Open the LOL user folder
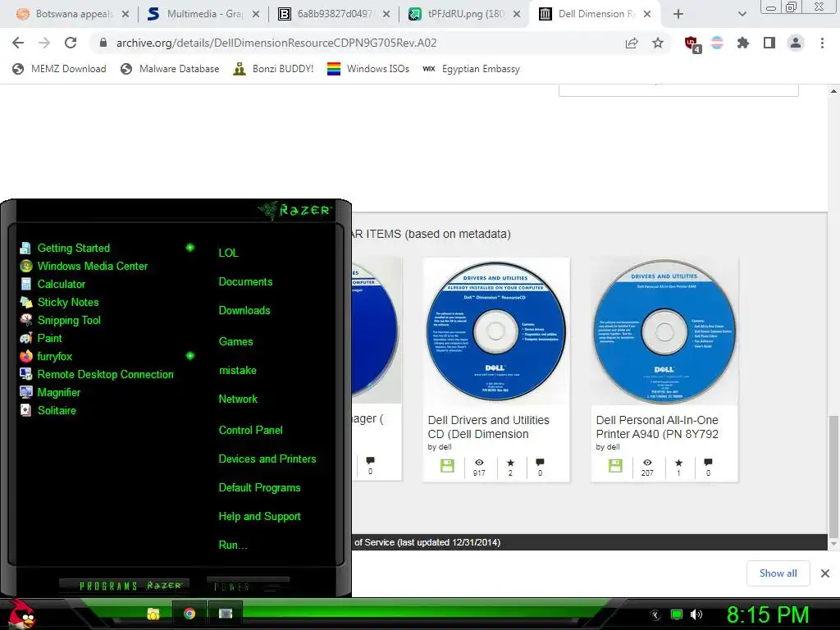The image size is (840, 630). [x=228, y=253]
